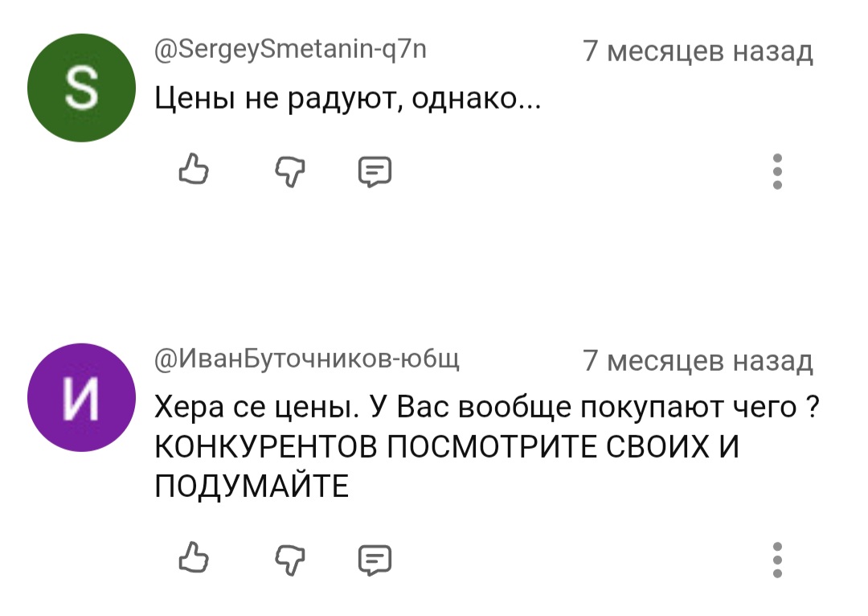Viewport: 868px width, 616px height.
Task: Click the bottom comment's '7 месяцев назад' timestamp
Action: tap(698, 361)
